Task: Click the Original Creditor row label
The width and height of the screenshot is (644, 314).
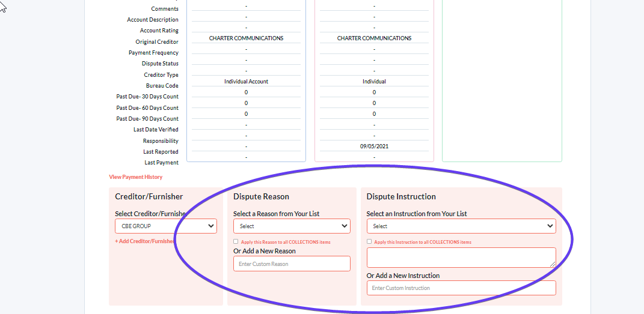Action: click(x=156, y=42)
